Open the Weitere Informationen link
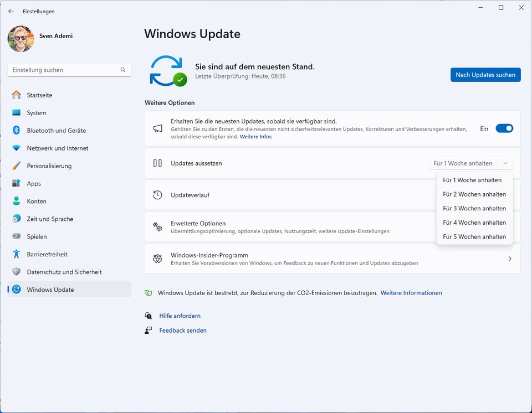 (411, 292)
